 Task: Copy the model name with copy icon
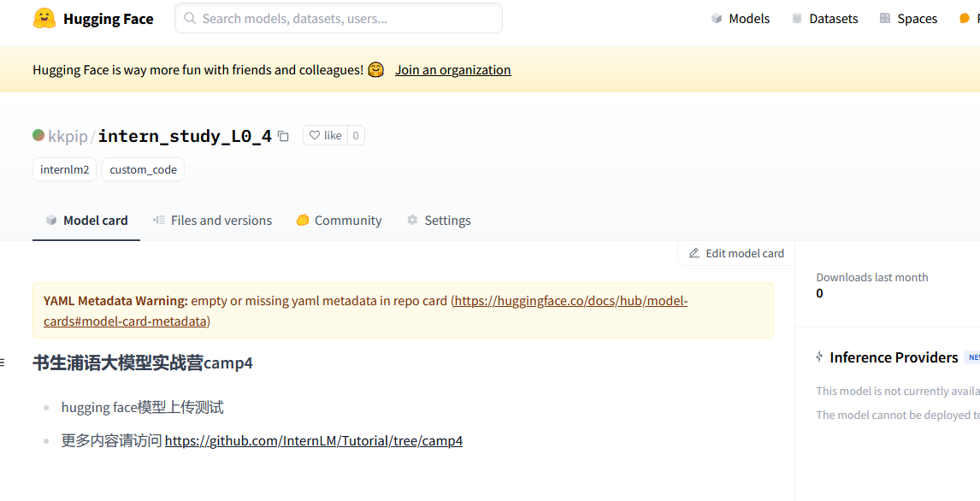pyautogui.click(x=283, y=136)
